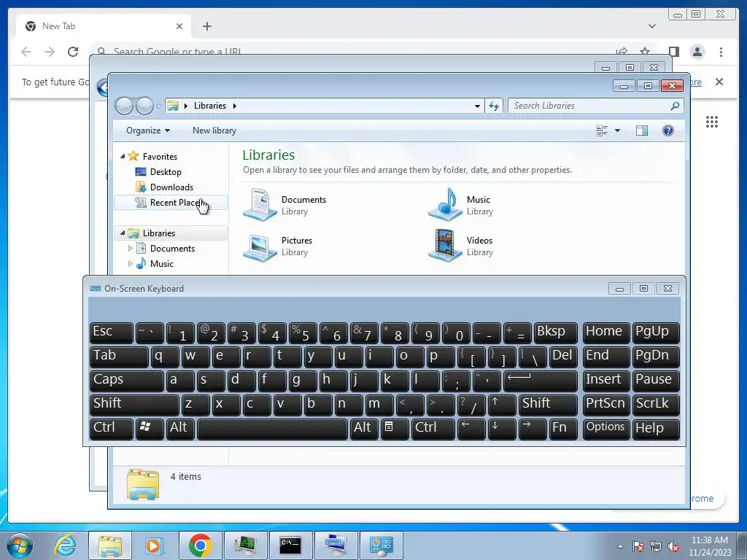Click the context menu key on keyboard
747x560 pixels.
[x=395, y=428]
